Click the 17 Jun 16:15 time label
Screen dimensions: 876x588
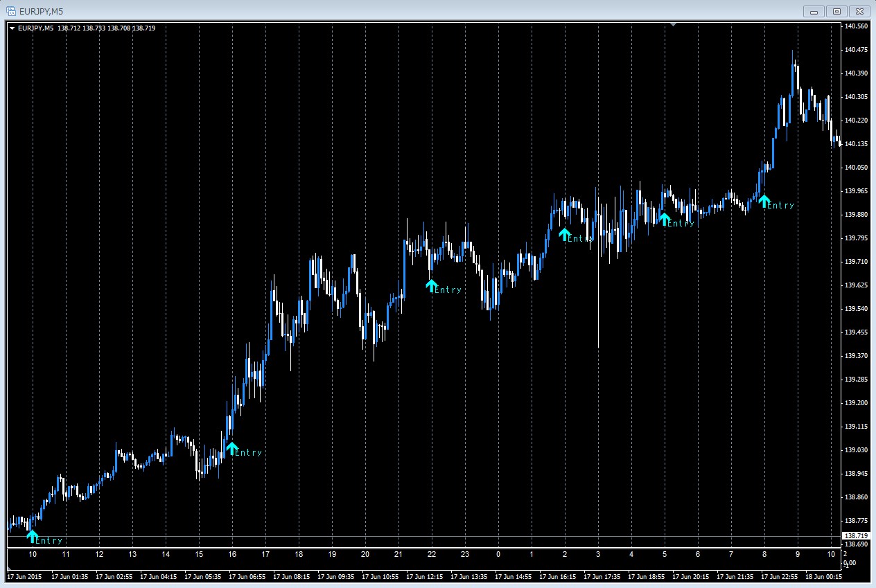pyautogui.click(x=557, y=576)
